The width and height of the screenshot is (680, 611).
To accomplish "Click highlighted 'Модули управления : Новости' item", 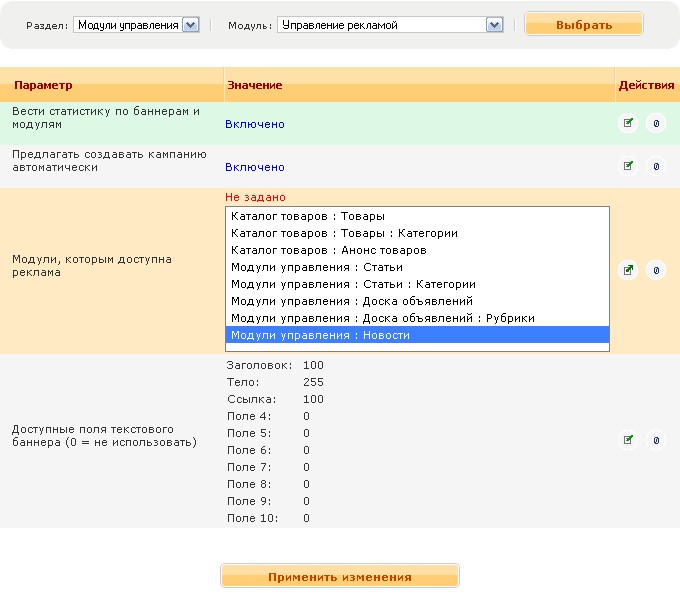I will pos(320,335).
